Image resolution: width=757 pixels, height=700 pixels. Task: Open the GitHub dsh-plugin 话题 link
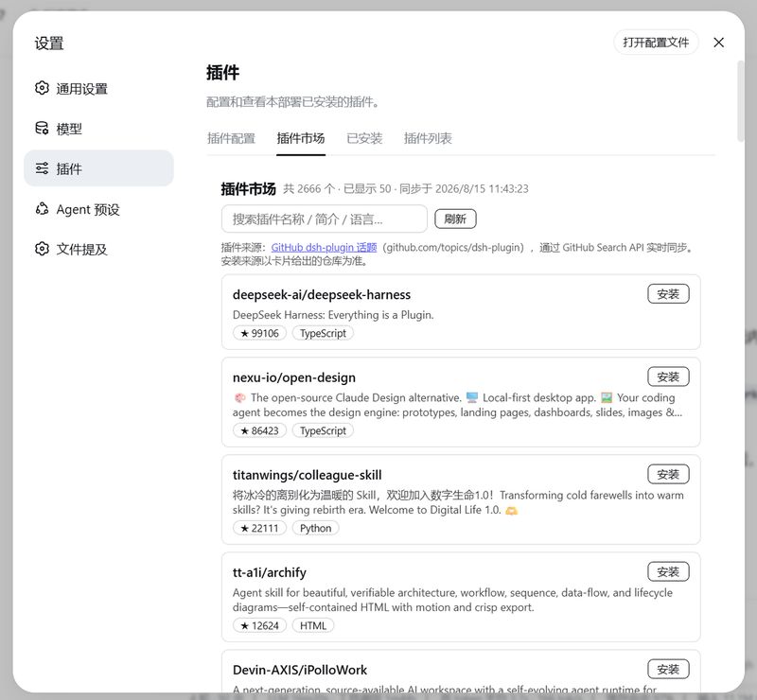[x=324, y=247]
